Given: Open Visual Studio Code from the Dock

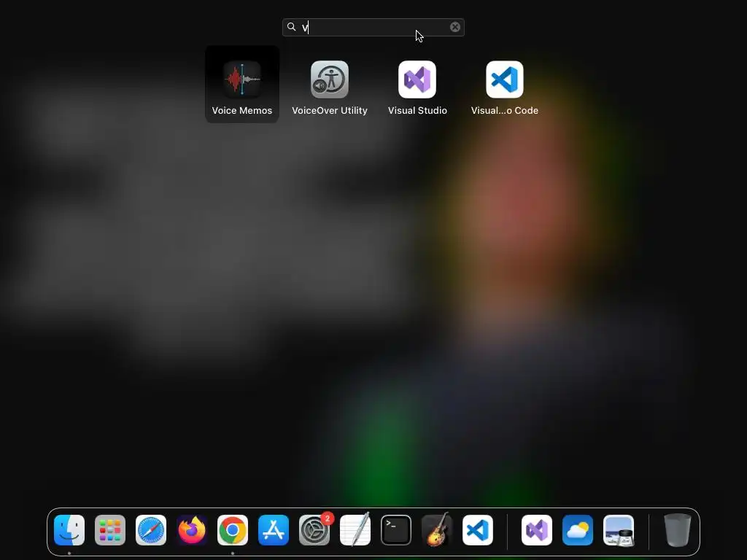Looking at the screenshot, I should 478,530.
